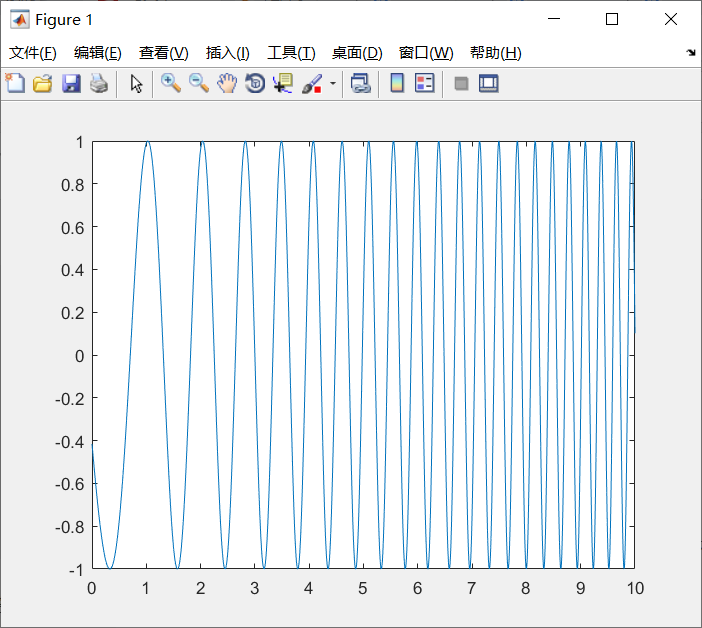Select the Pan hand tool
This screenshot has height=628, width=702.
[227, 83]
